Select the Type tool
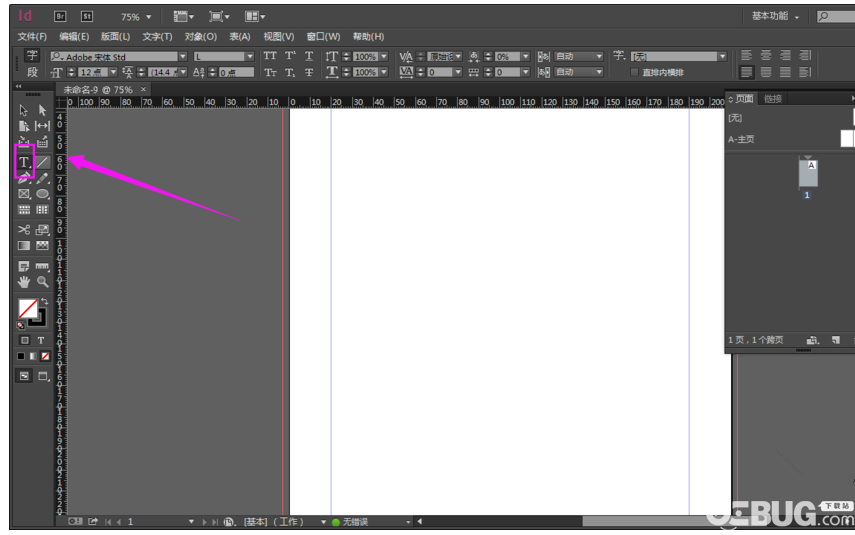Screen dimensions: 855x535 pos(24,162)
